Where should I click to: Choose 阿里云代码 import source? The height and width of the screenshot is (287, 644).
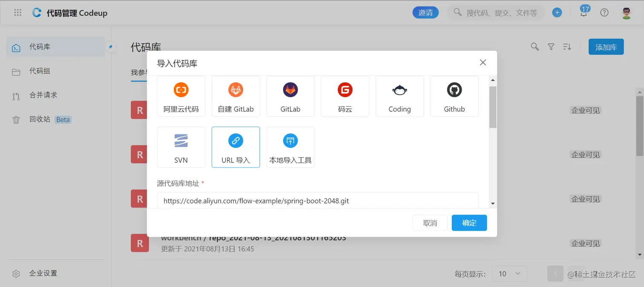pyautogui.click(x=181, y=96)
